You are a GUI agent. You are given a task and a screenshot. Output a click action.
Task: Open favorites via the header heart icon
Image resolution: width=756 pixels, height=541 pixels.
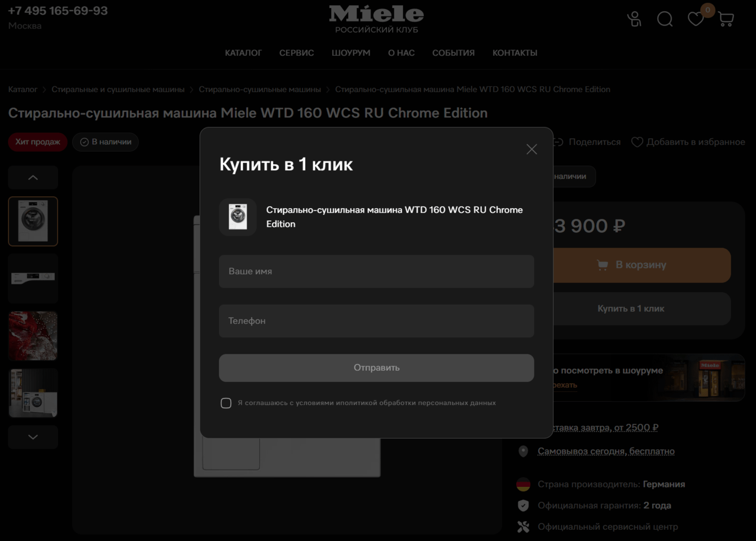[x=696, y=19]
